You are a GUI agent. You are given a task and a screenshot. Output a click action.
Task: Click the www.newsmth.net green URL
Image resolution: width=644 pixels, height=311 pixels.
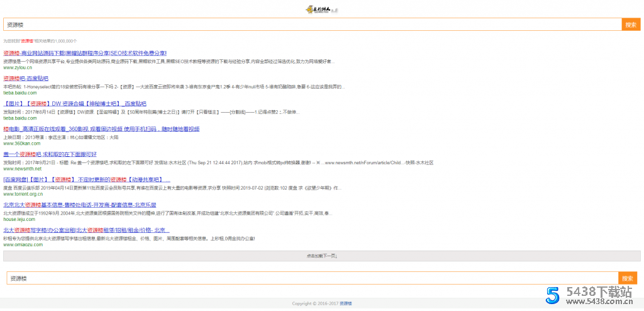22,169
